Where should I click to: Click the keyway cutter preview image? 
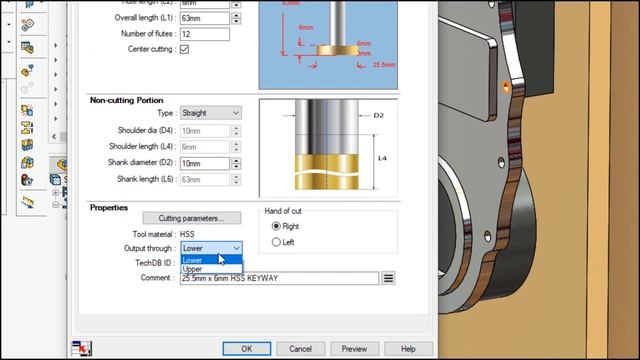(x=328, y=45)
